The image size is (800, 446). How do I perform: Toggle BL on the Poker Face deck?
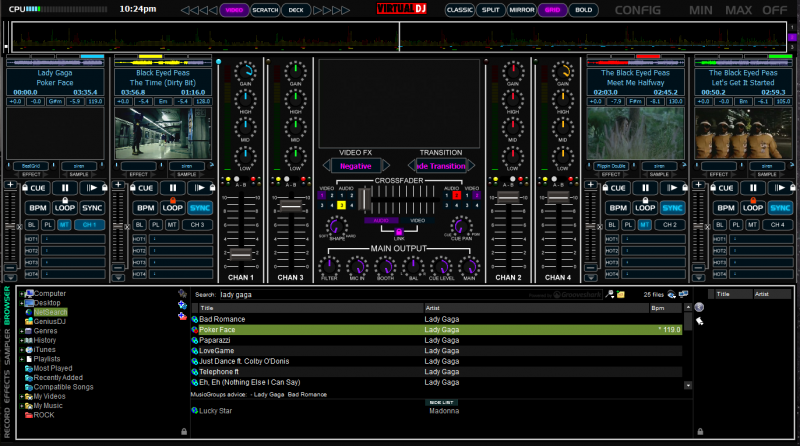(x=32, y=225)
